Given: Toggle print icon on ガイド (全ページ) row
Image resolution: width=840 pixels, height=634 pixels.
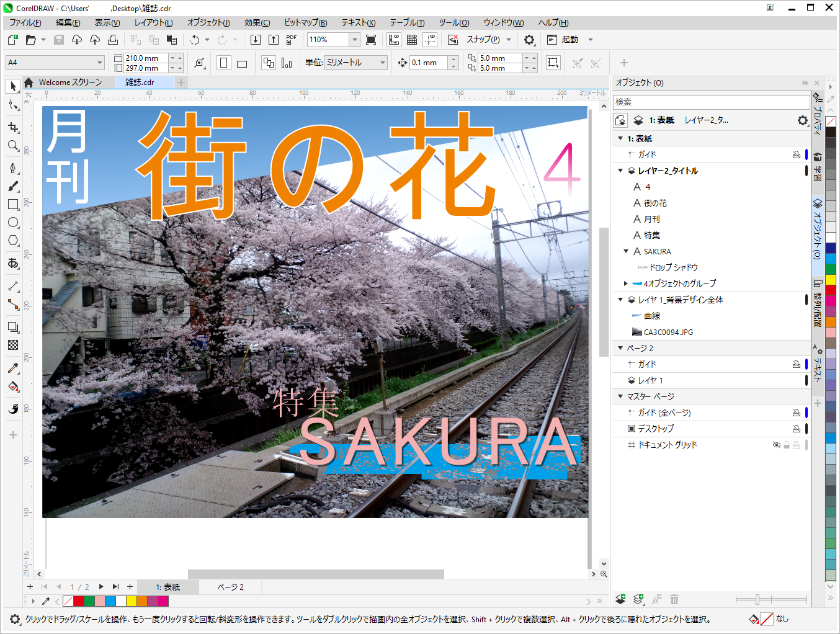Looking at the screenshot, I should point(797,413).
